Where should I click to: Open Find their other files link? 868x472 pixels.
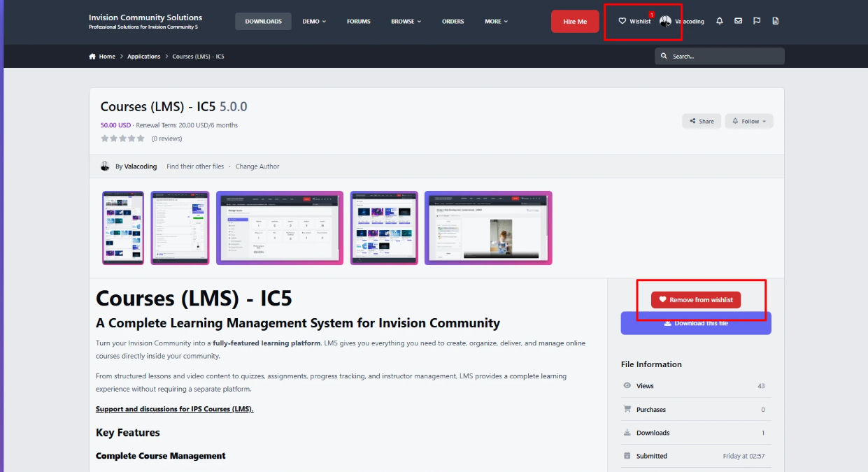click(x=195, y=166)
